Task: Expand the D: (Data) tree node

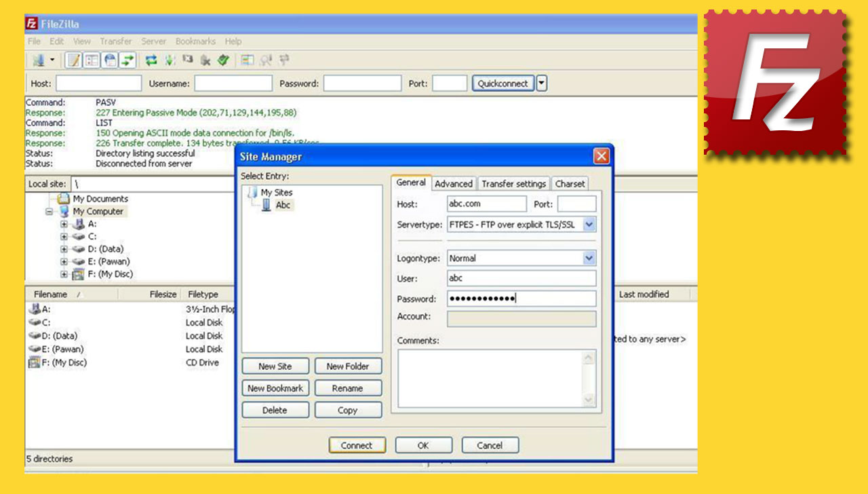Action: pos(64,249)
